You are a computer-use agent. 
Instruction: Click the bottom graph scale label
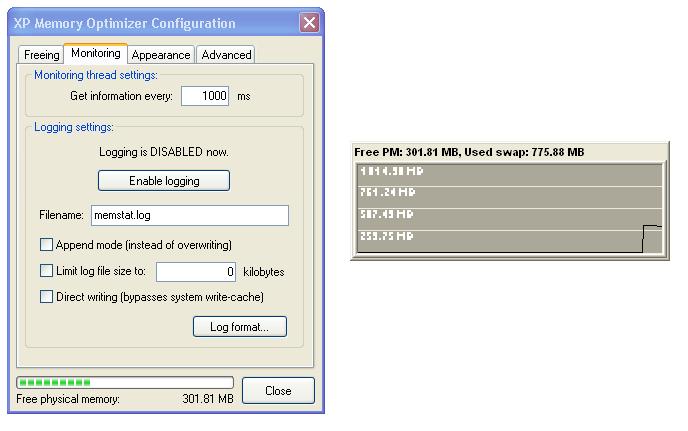tap(387, 236)
